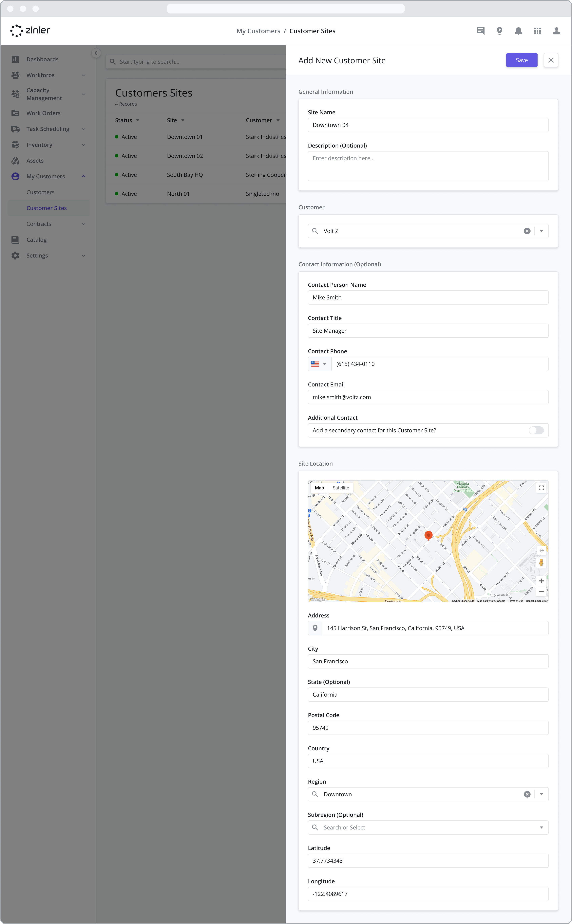Close the Add New Customer Site panel
This screenshot has height=924, width=572.
[x=551, y=60]
